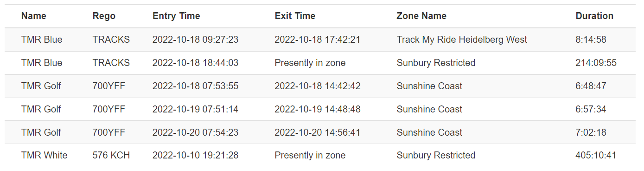Click the Name column header
This screenshot has height=171, width=644.
(34, 16)
